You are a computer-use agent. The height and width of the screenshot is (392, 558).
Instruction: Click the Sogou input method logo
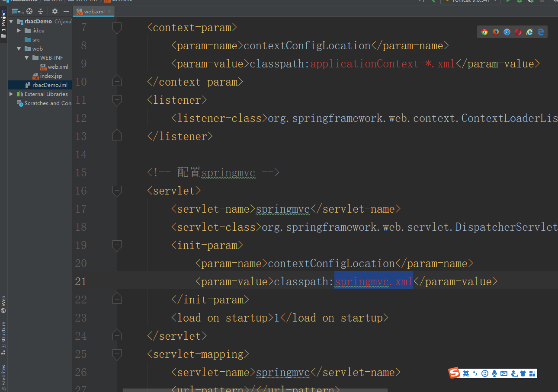pos(454,373)
